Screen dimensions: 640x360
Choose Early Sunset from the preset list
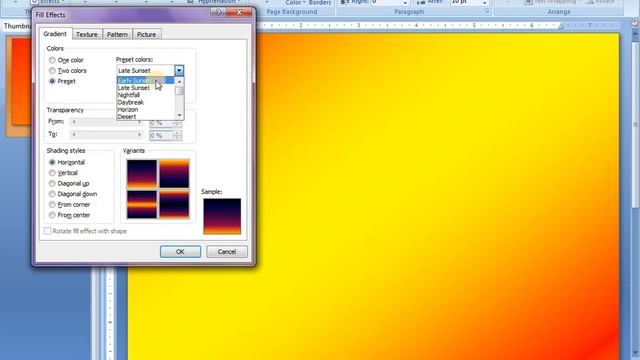[145, 80]
